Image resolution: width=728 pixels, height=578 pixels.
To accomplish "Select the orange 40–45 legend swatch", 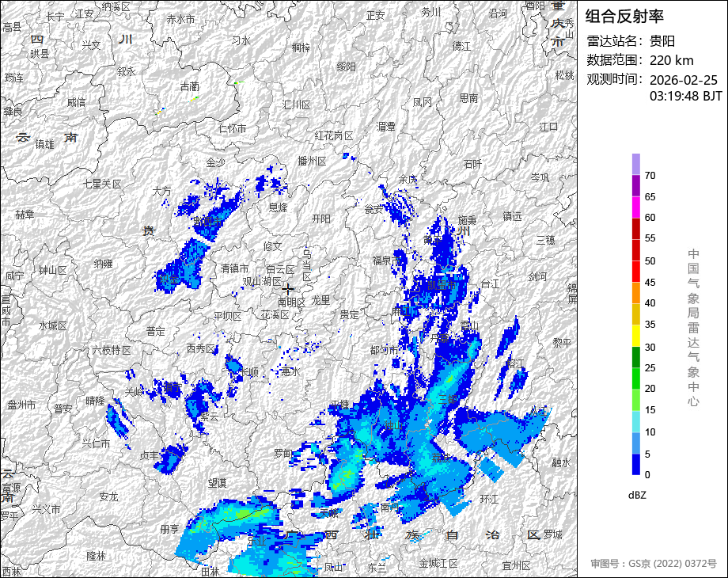I will [636, 293].
